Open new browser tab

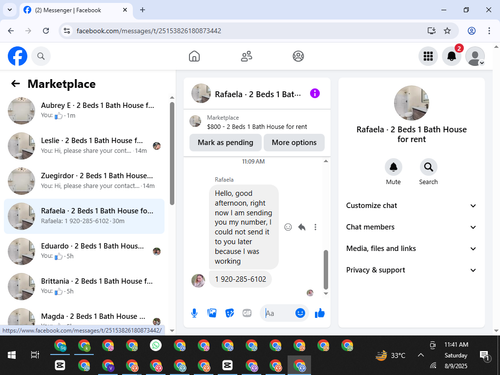click(x=142, y=10)
